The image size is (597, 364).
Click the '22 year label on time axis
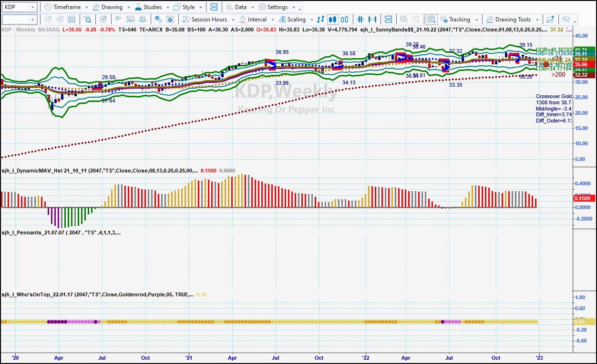pyautogui.click(x=366, y=358)
